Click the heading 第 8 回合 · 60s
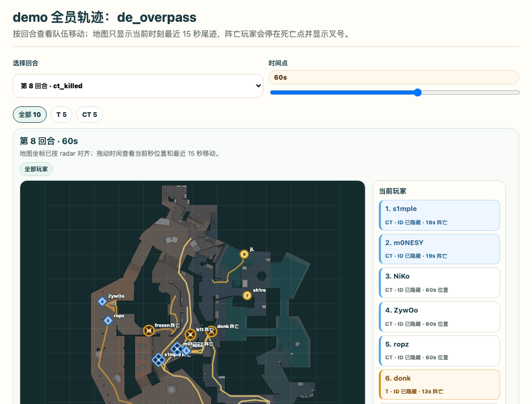 point(49,141)
